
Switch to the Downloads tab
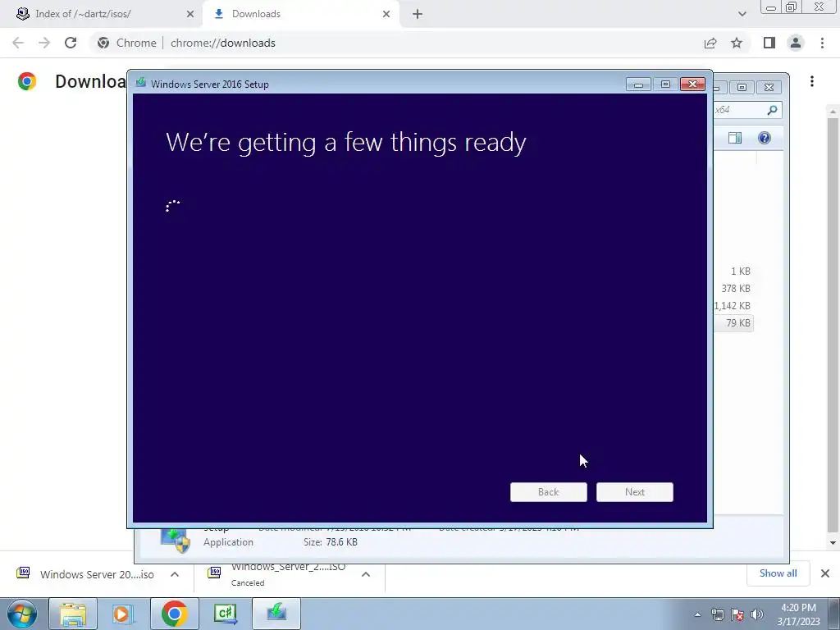(x=301, y=14)
